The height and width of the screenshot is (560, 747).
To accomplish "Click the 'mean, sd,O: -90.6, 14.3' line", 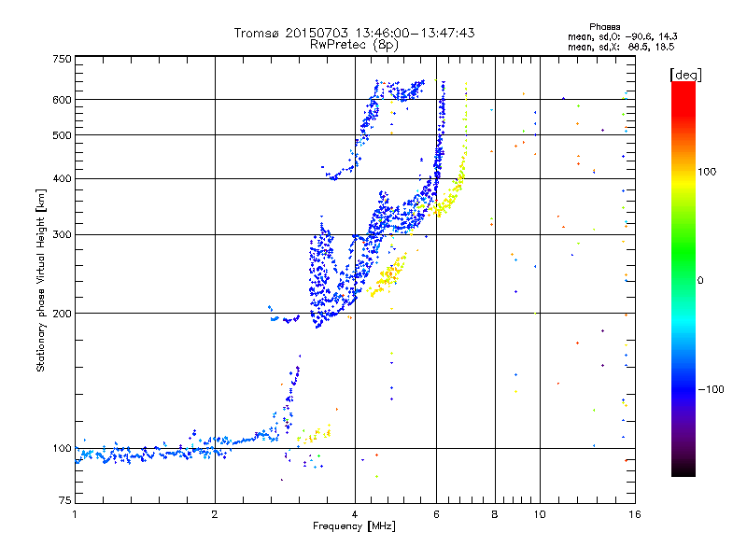I will click(623, 36).
